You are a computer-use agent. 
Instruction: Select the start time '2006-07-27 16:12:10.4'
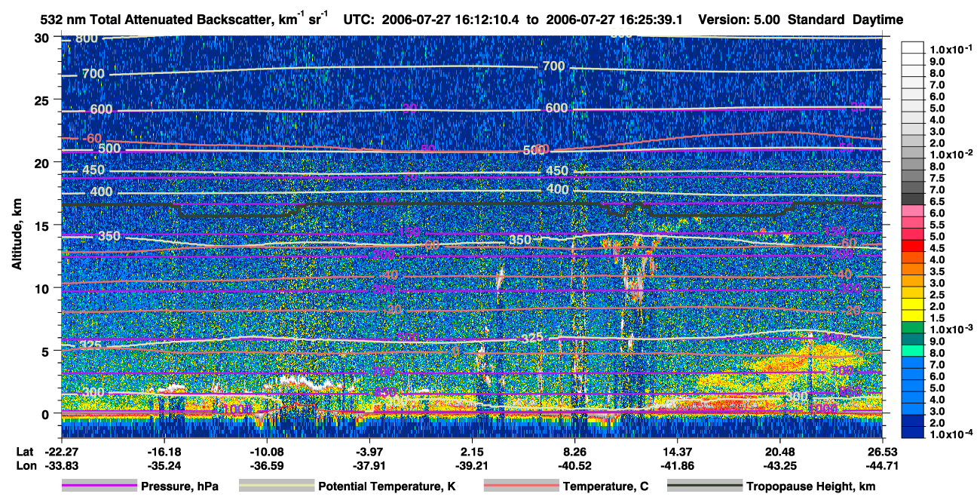point(449,19)
